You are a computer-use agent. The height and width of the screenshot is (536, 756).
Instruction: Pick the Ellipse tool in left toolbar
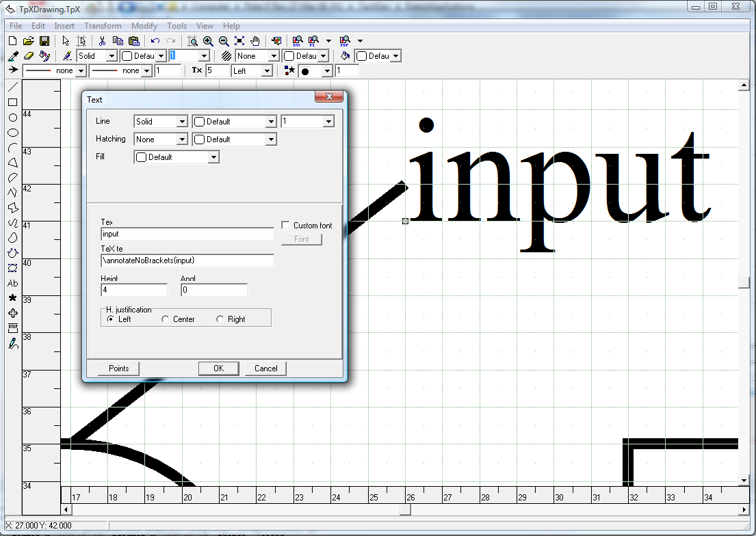(12, 133)
